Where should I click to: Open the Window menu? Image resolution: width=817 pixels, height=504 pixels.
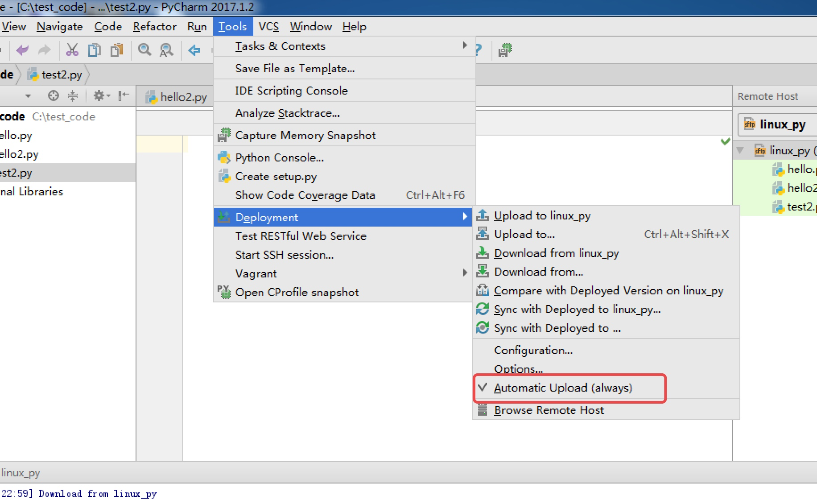pos(311,27)
